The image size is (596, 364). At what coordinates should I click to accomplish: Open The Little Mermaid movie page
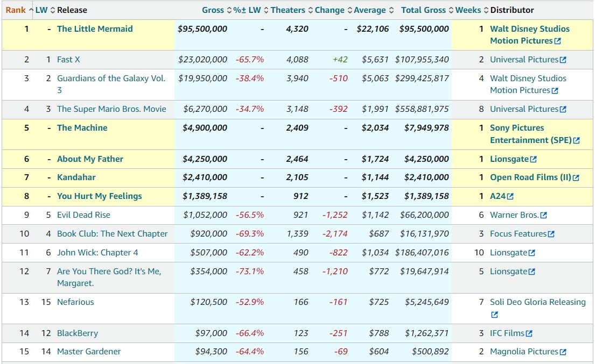tap(95, 29)
